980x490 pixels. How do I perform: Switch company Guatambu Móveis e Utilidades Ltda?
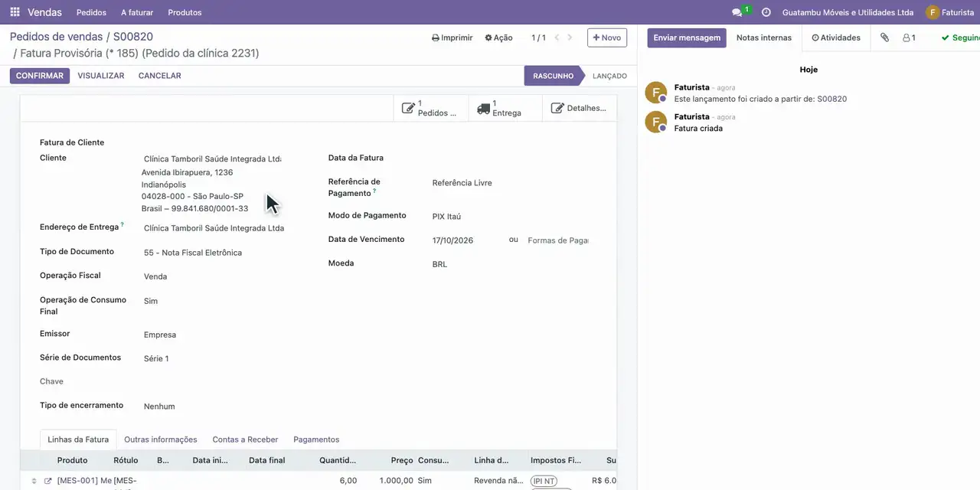click(x=848, y=12)
